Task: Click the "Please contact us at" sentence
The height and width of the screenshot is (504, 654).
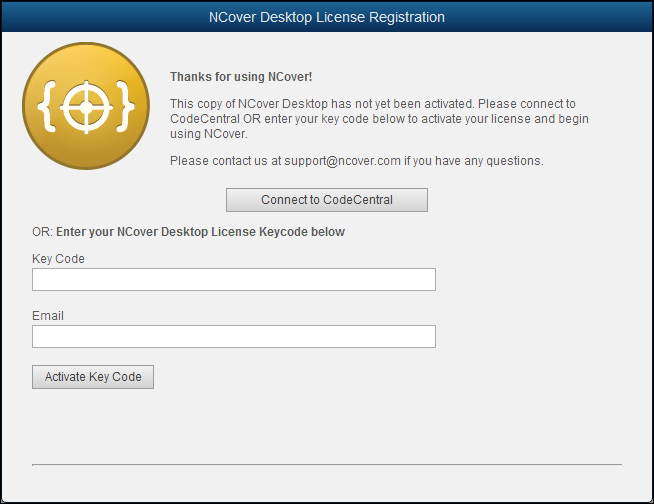Action: (x=226, y=161)
